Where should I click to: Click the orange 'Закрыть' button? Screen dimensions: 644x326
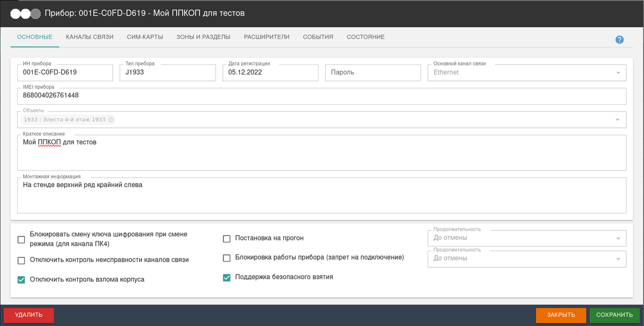pos(561,315)
